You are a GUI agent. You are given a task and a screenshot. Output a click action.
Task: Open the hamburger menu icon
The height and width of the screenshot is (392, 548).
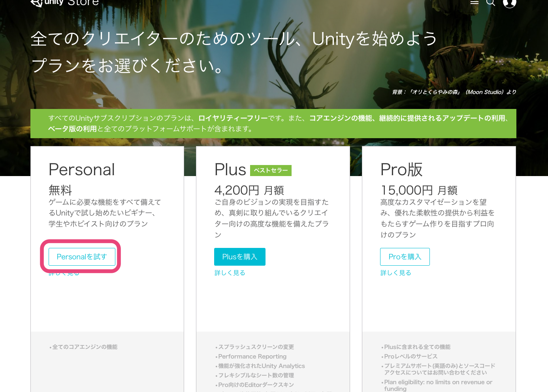pos(475,2)
